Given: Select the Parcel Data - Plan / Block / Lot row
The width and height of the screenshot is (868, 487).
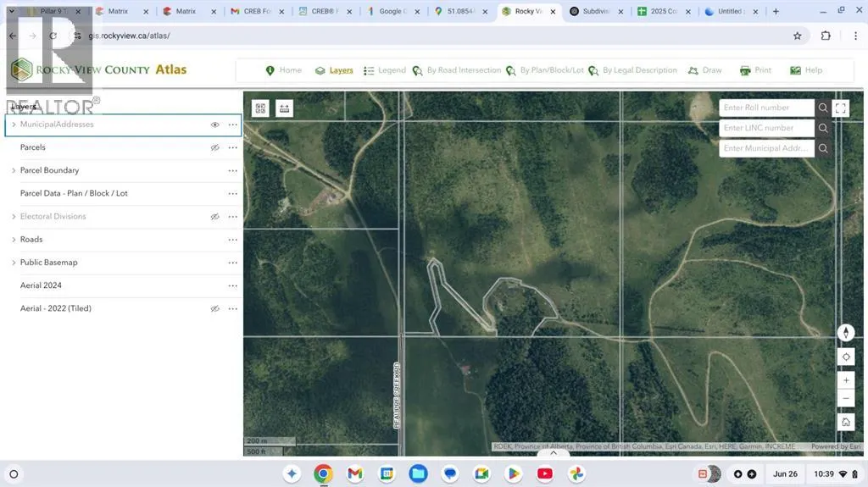Looking at the screenshot, I should (x=124, y=194).
